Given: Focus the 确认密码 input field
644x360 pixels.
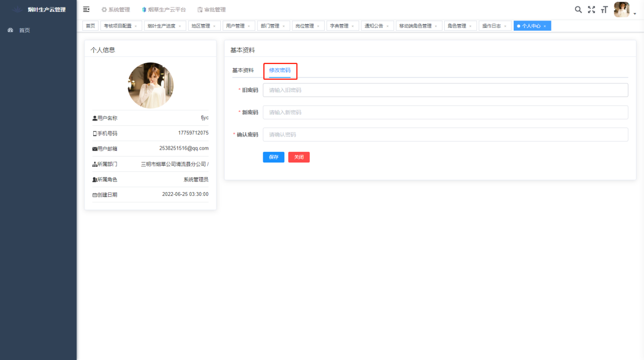Looking at the screenshot, I should click(445, 135).
